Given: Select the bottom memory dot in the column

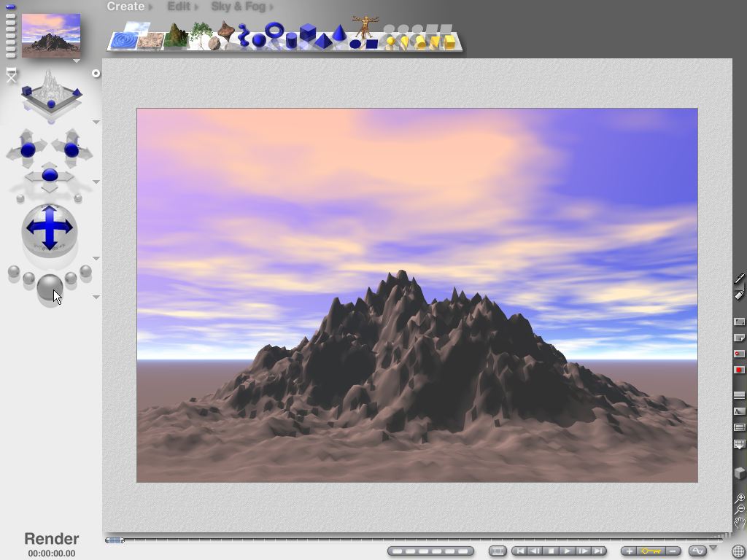Looking at the screenshot, I should (x=10, y=55).
